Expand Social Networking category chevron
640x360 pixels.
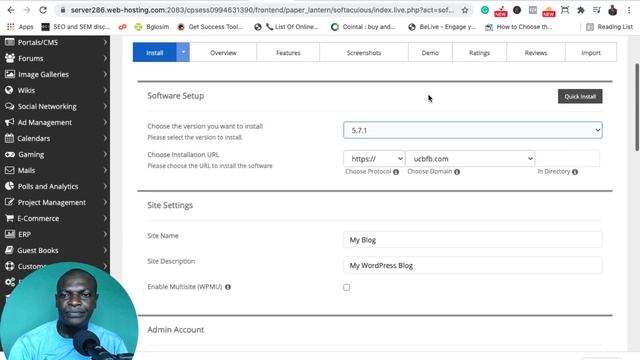pos(105,106)
